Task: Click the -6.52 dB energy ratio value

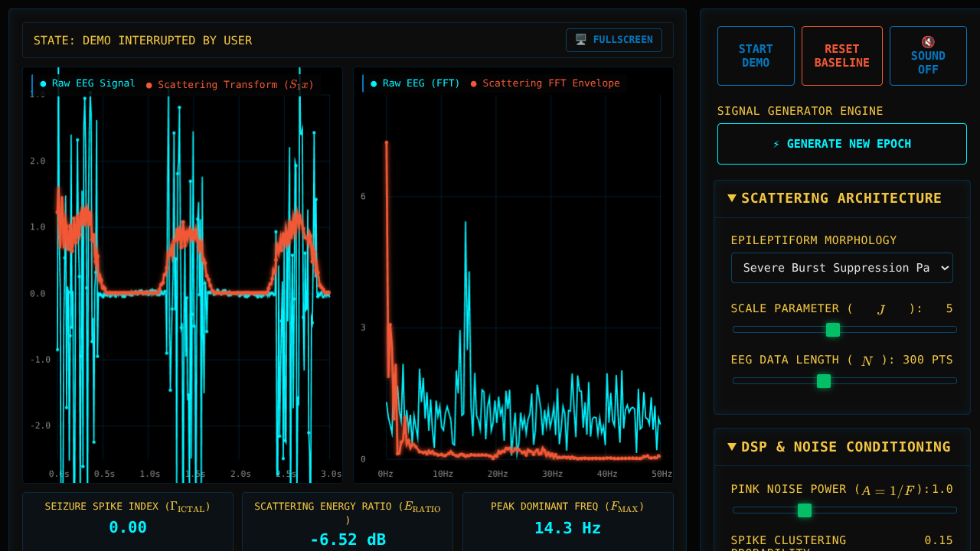Action: pos(348,540)
